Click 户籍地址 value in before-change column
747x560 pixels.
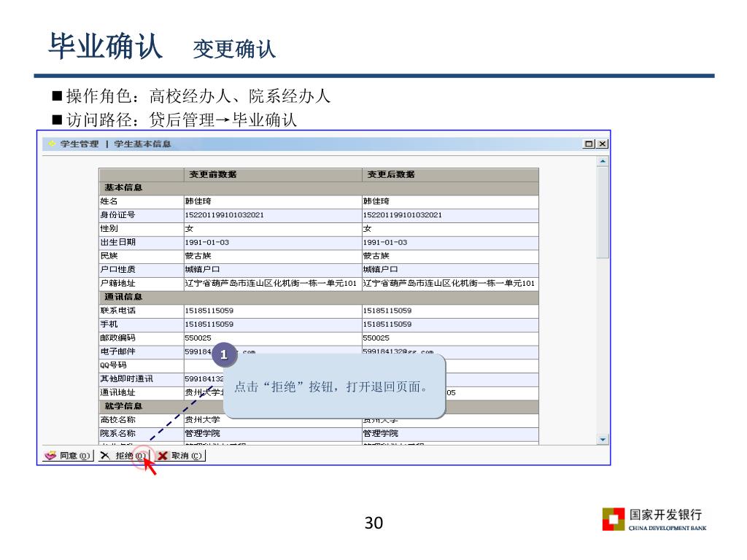(x=271, y=283)
